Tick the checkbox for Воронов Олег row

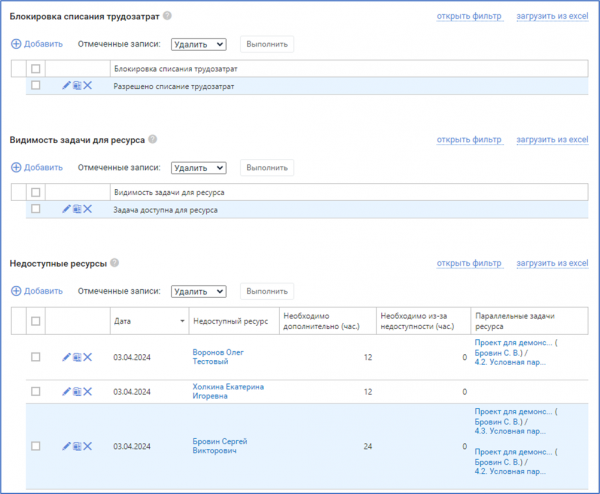point(36,357)
